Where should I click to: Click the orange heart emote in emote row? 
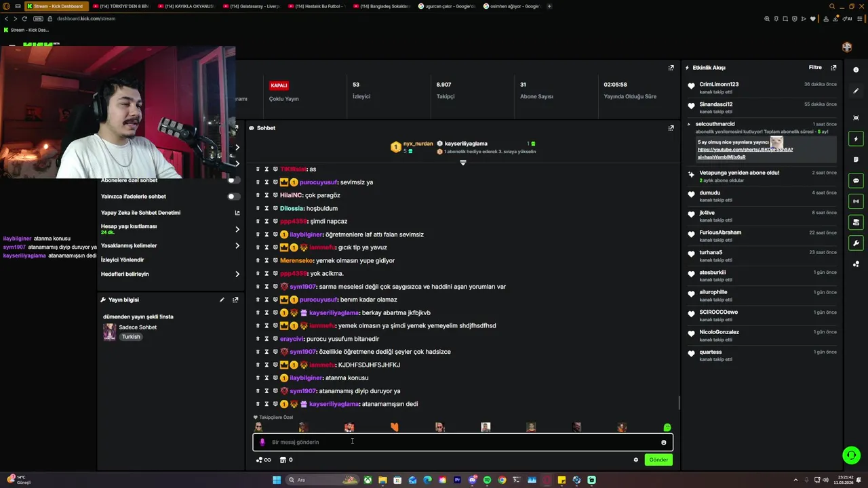394,427
